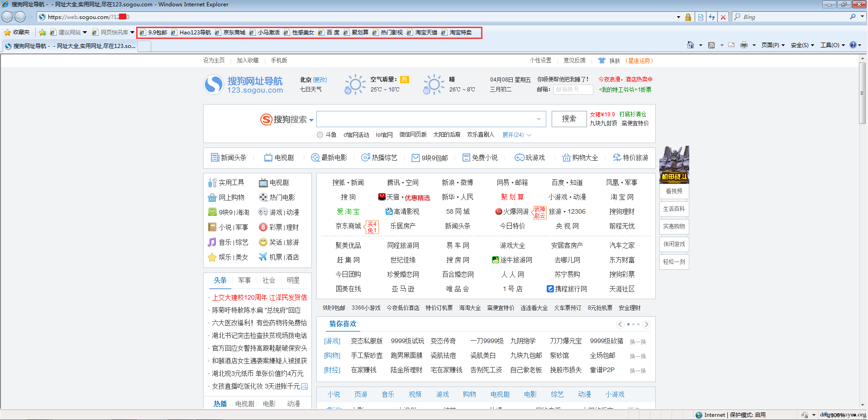Expand hot searches with 展开(24)
The image size is (868, 420).
[x=516, y=135]
